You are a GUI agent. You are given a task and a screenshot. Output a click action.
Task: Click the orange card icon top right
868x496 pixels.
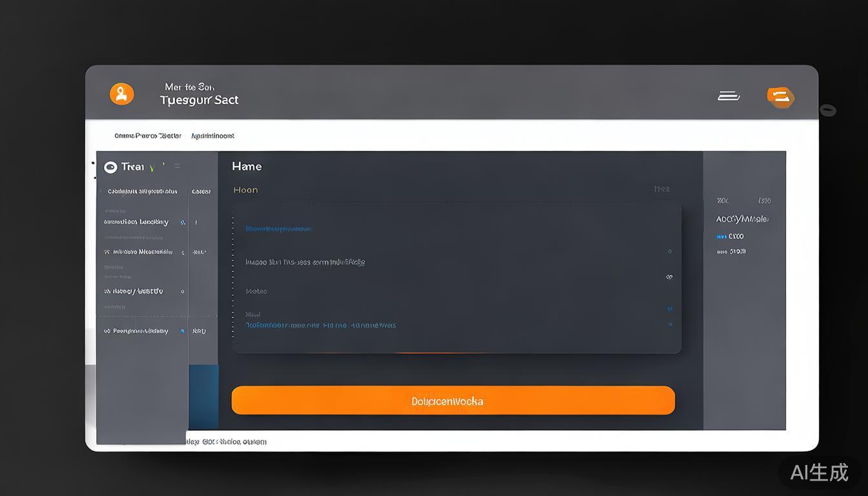point(781,97)
